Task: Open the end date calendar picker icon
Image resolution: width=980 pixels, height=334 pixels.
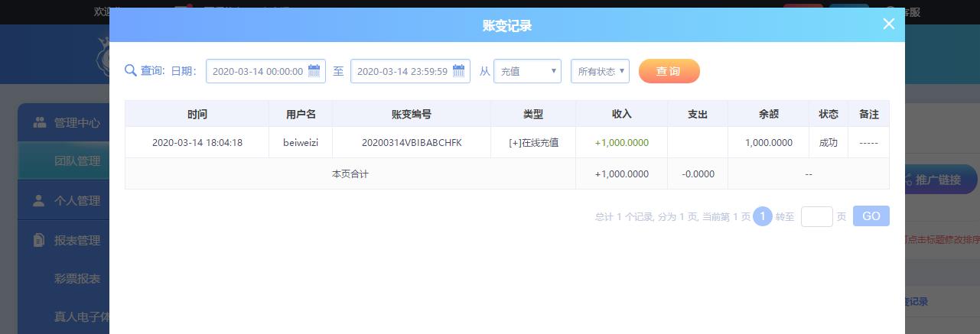Action: [458, 71]
